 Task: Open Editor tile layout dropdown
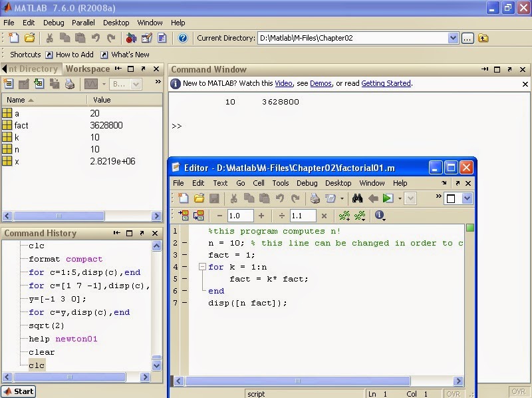pos(467,198)
